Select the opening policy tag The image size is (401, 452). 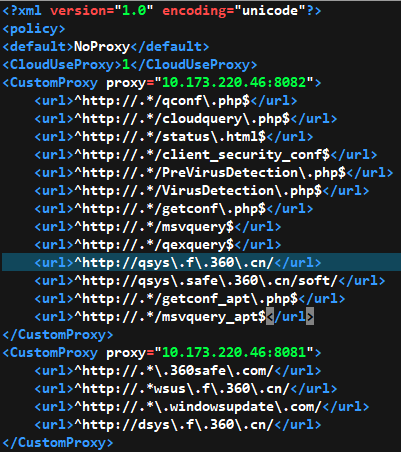(34, 29)
